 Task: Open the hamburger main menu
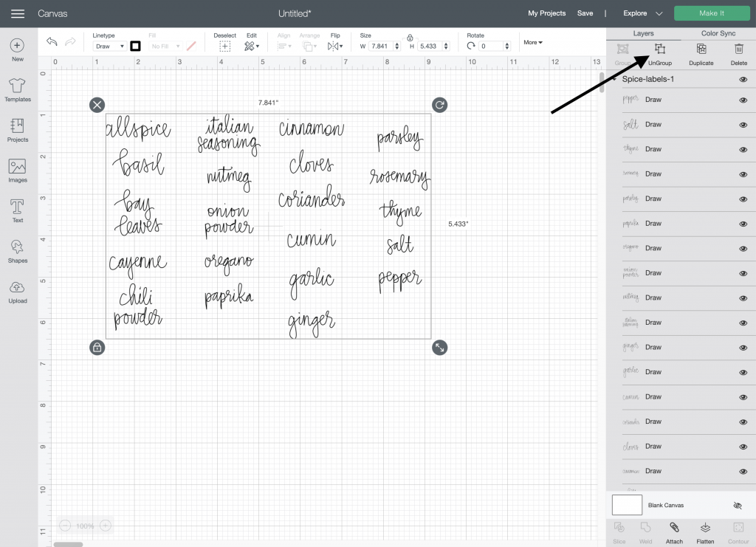point(18,13)
